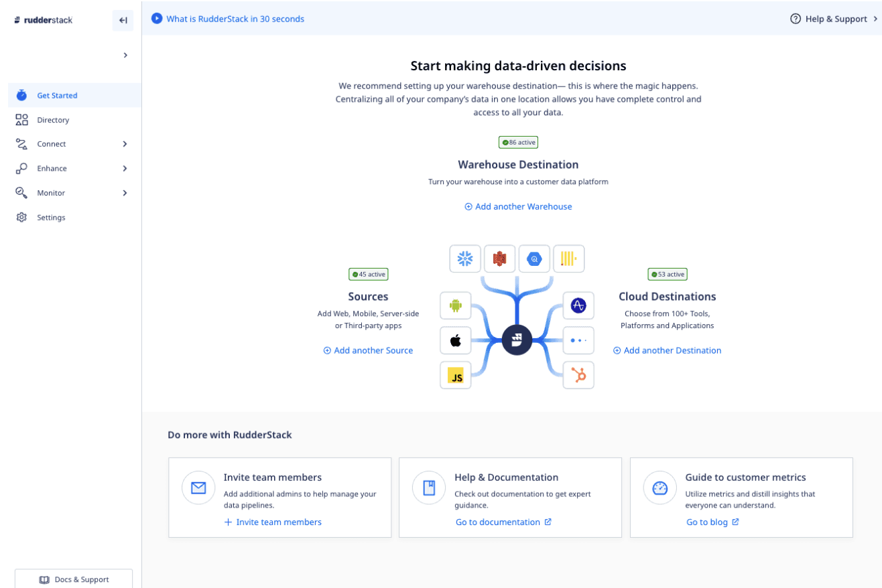The height and width of the screenshot is (588, 882).
Task: Click the Docs & Support button
Action: click(74, 579)
